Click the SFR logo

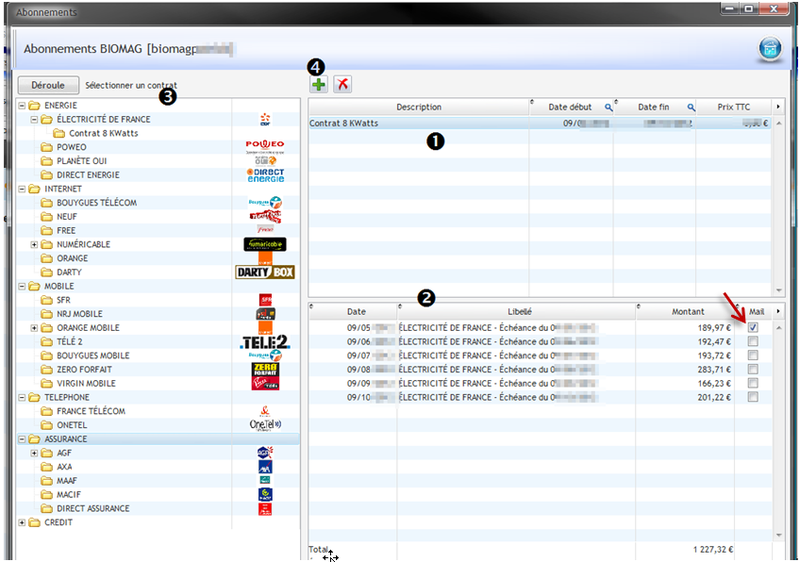tap(265, 300)
